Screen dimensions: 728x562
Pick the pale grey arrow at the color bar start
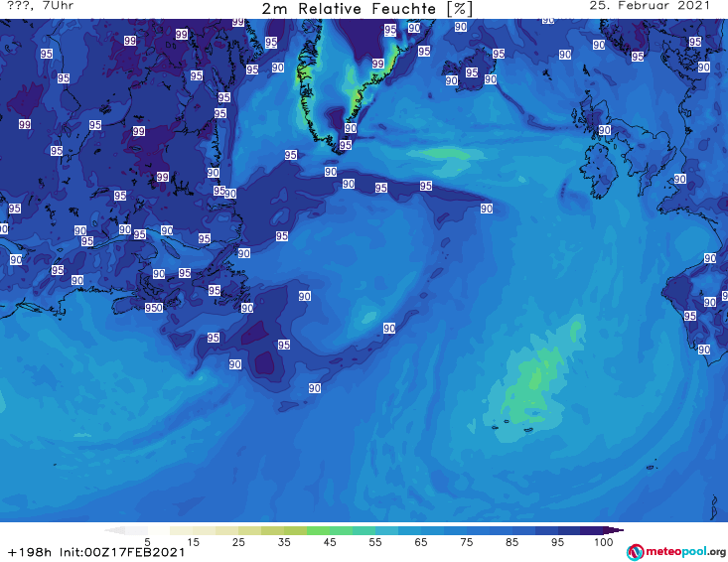[x=114, y=530]
